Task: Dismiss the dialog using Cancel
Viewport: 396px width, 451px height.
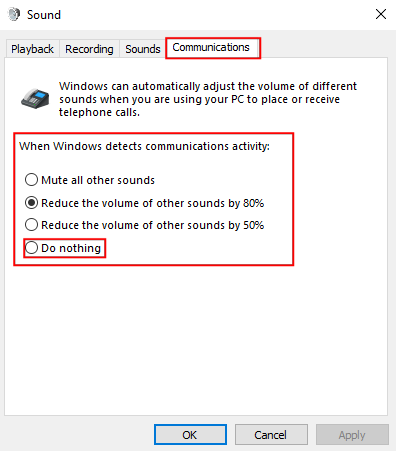Action: (271, 435)
